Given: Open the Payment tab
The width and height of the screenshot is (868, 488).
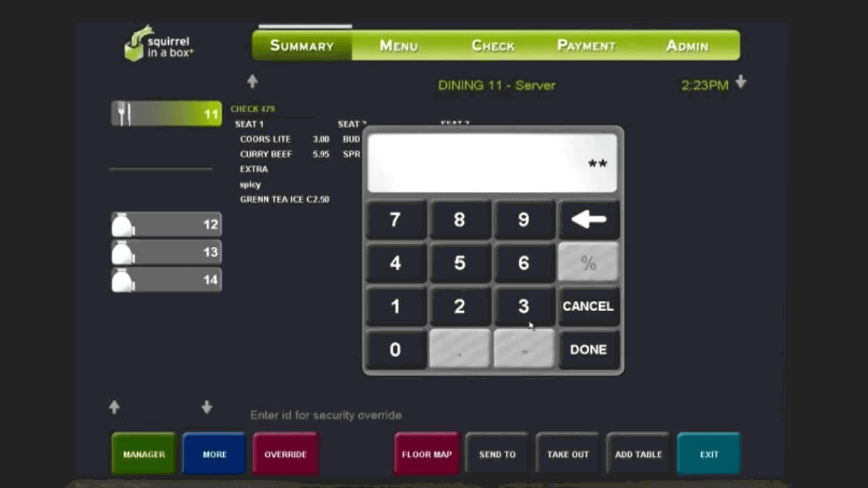Looking at the screenshot, I should (x=587, y=45).
